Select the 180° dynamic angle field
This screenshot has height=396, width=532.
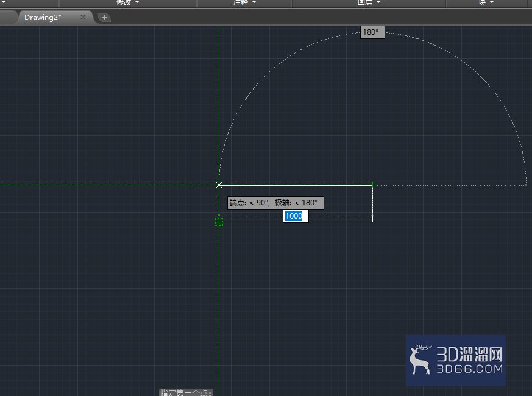point(372,32)
